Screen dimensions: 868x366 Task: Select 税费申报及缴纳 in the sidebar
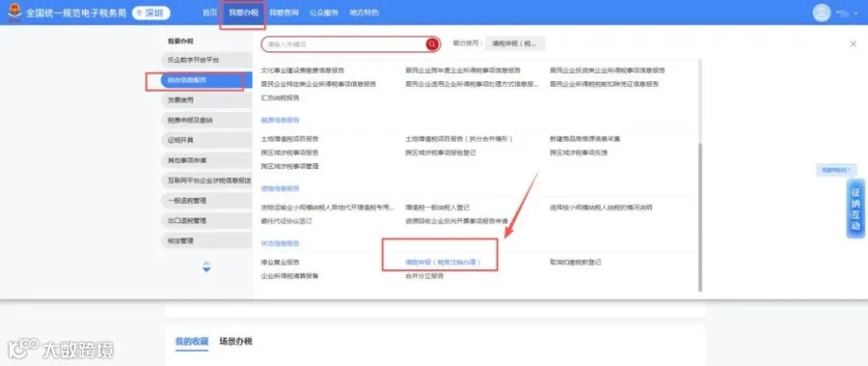pyautogui.click(x=206, y=121)
